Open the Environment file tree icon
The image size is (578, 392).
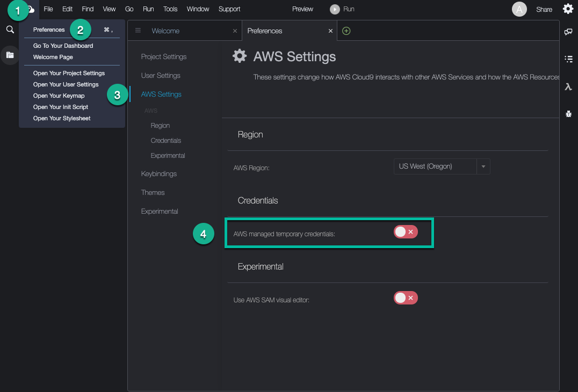10,55
